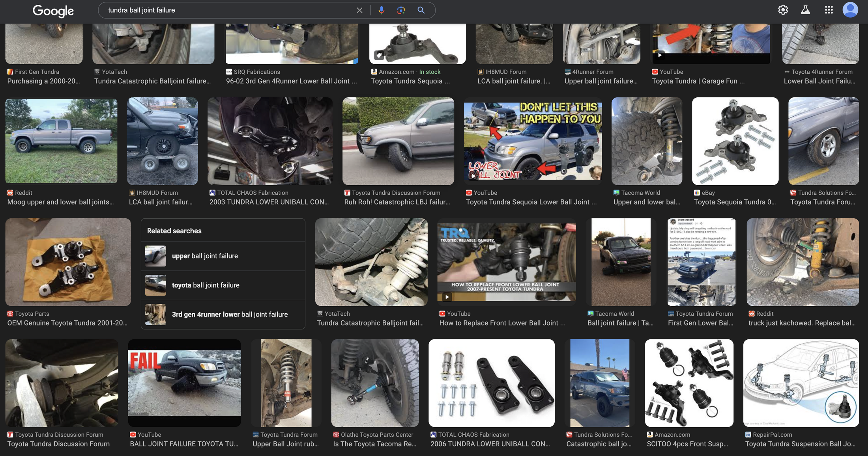Open TOTAL CHAOS 2006 Tundra uniball kit image
The image size is (868, 456).
492,383
